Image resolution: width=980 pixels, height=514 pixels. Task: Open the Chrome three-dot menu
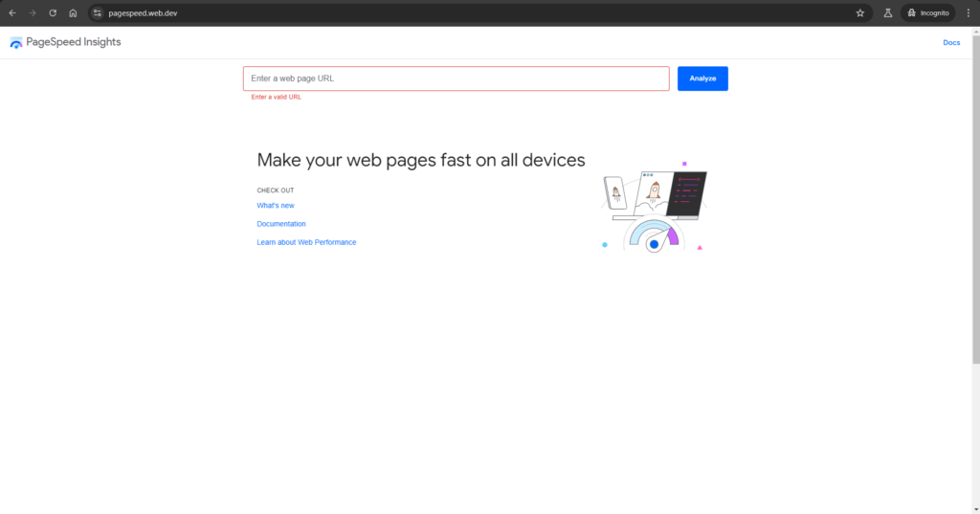point(969,13)
